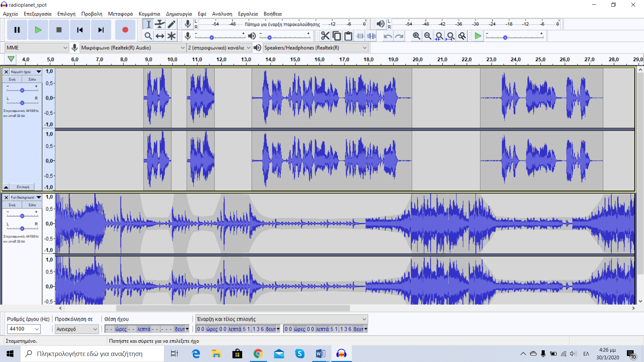644x362 pixels.
Task: Copy the selected audio
Action: click(x=337, y=36)
